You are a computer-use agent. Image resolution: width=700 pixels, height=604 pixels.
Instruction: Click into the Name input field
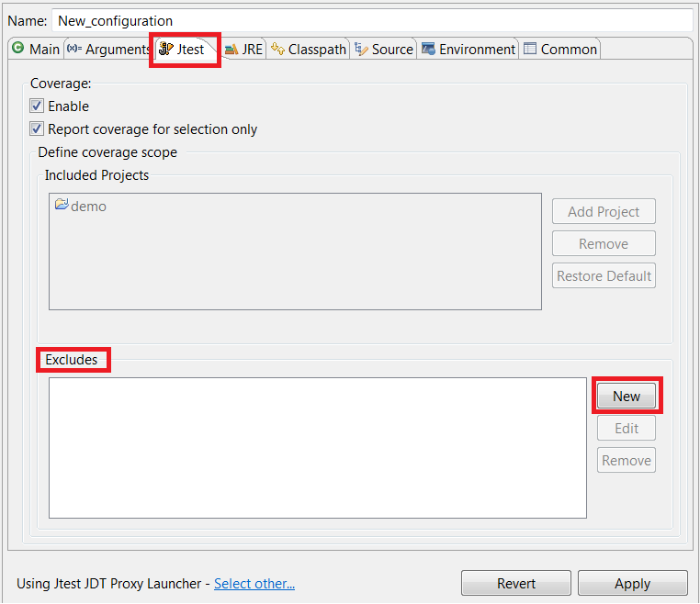click(372, 20)
